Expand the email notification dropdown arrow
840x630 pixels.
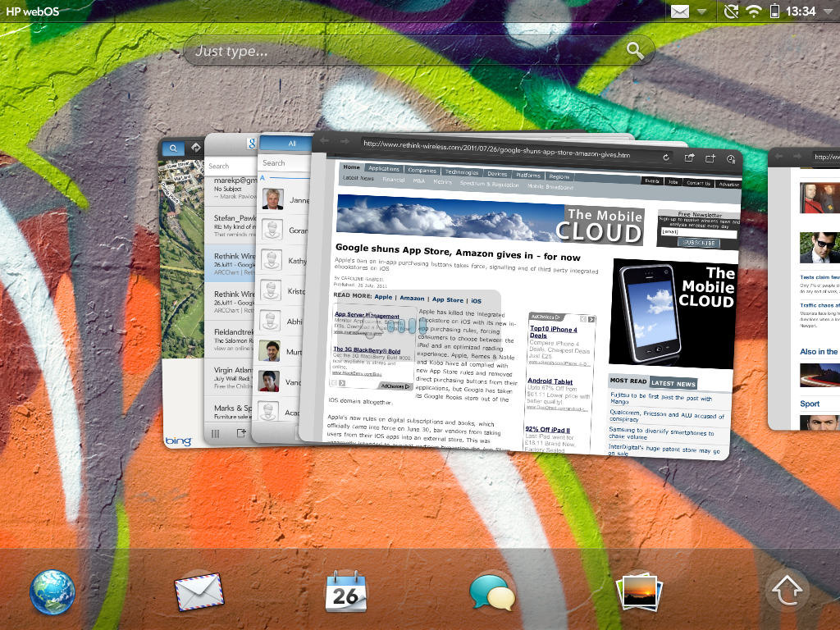click(x=702, y=11)
